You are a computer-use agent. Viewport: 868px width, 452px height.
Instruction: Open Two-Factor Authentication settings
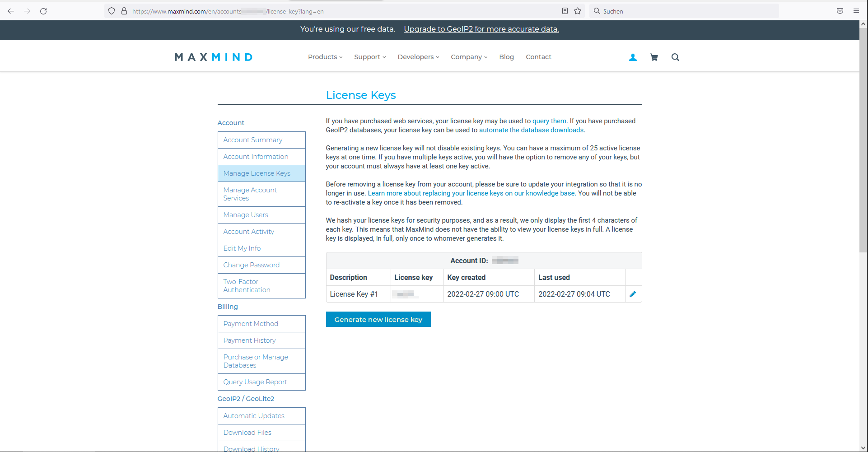coord(261,286)
